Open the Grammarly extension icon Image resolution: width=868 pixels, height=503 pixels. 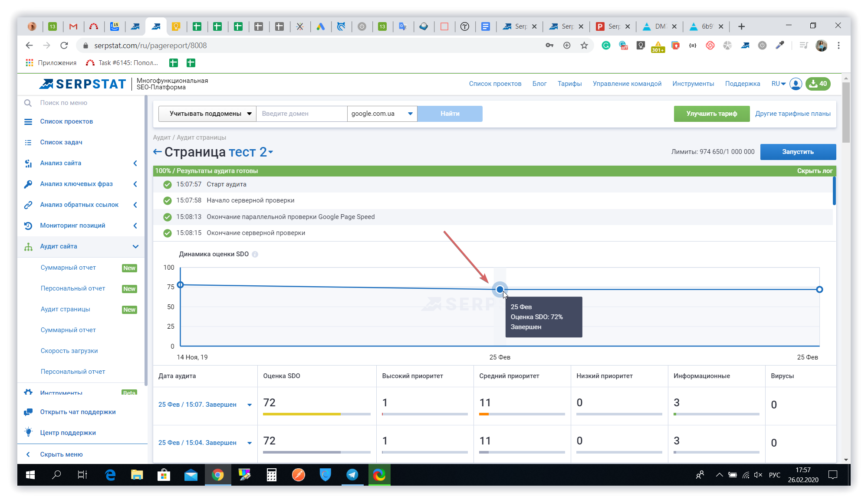pos(606,46)
